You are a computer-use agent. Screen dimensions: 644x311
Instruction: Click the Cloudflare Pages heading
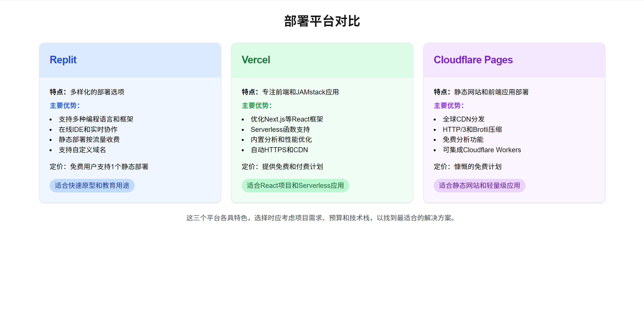click(x=473, y=60)
